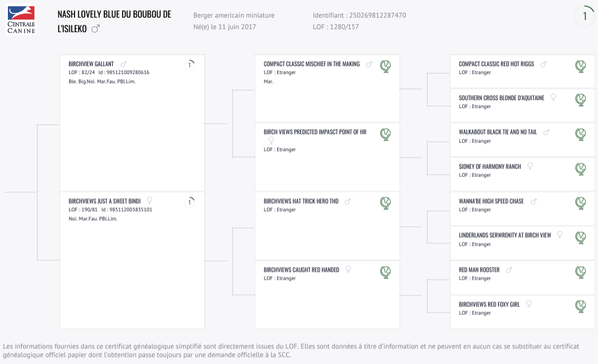The image size is (598, 364).
Task: Click the globe badge on Compact Classic Mischief In The Making
Action: [386, 66]
